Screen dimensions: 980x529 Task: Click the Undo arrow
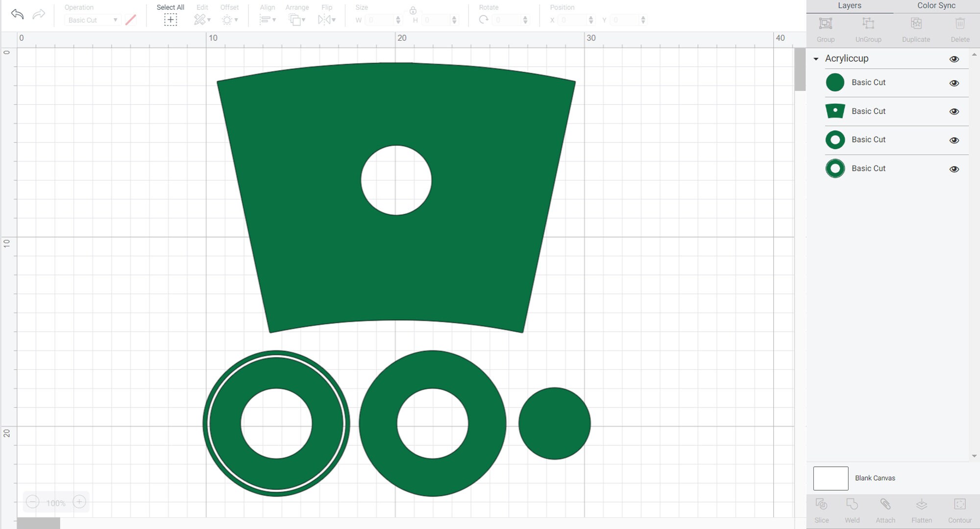point(18,13)
